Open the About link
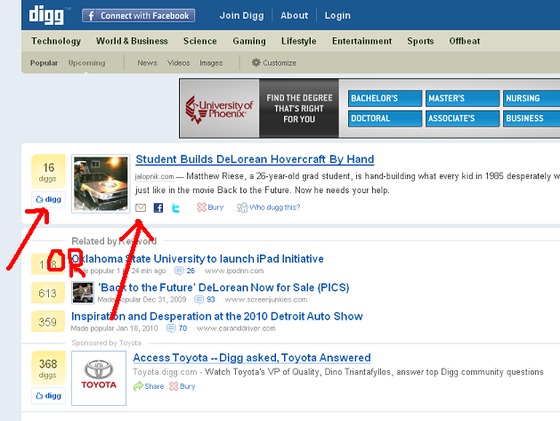The image size is (560, 421). click(x=294, y=16)
